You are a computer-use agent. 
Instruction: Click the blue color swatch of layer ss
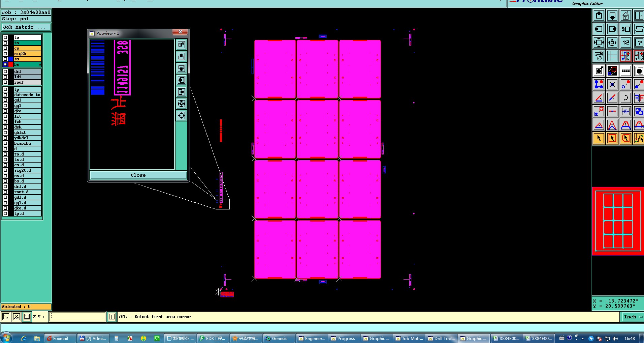coord(11,59)
